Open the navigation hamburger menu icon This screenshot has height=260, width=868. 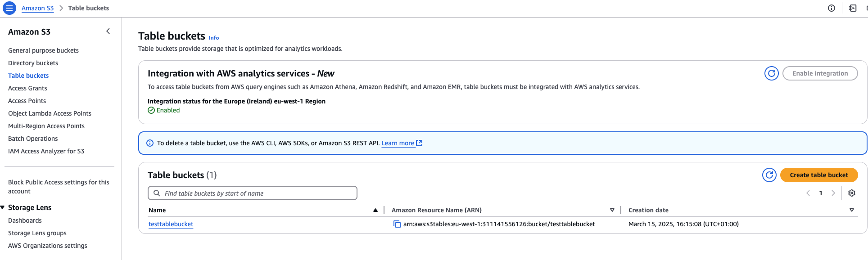click(9, 8)
